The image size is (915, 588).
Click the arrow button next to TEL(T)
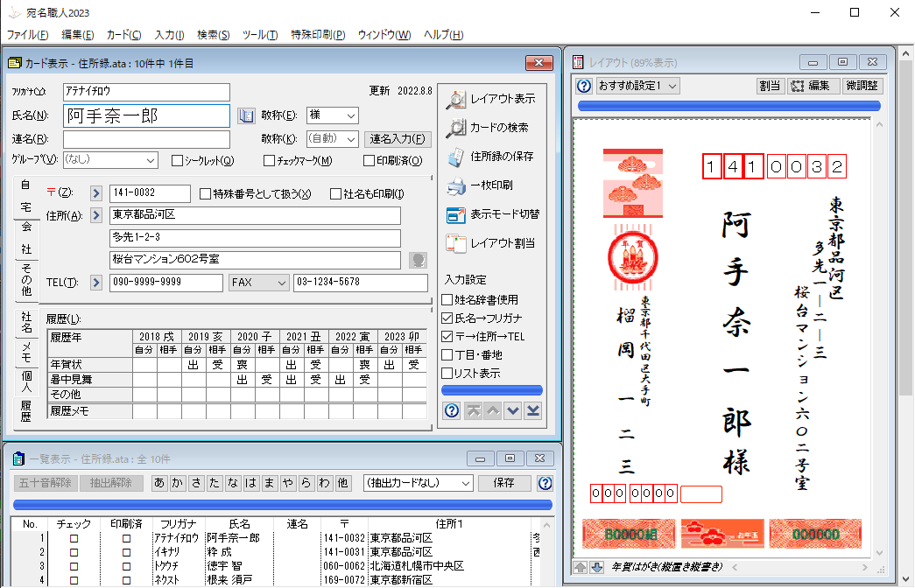(96, 283)
